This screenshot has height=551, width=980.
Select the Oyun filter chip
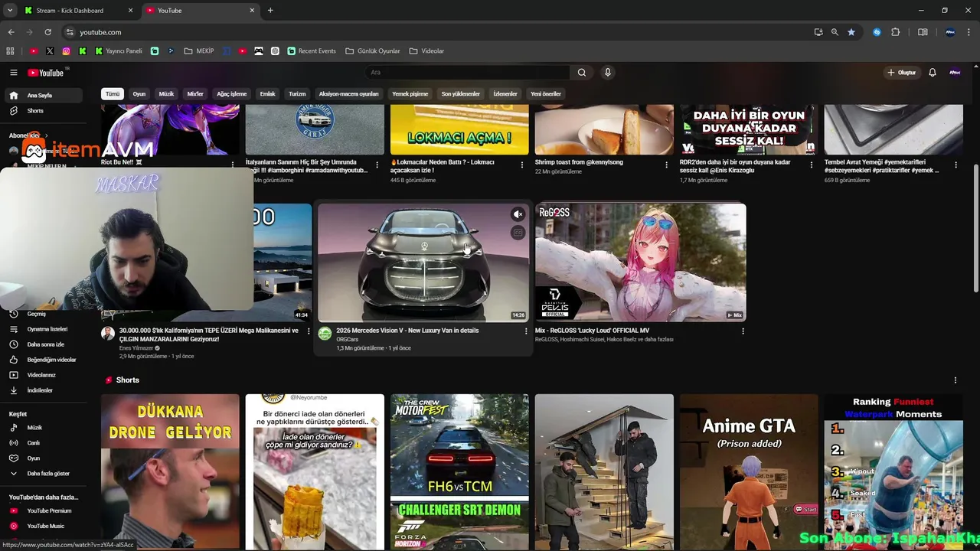[139, 94]
